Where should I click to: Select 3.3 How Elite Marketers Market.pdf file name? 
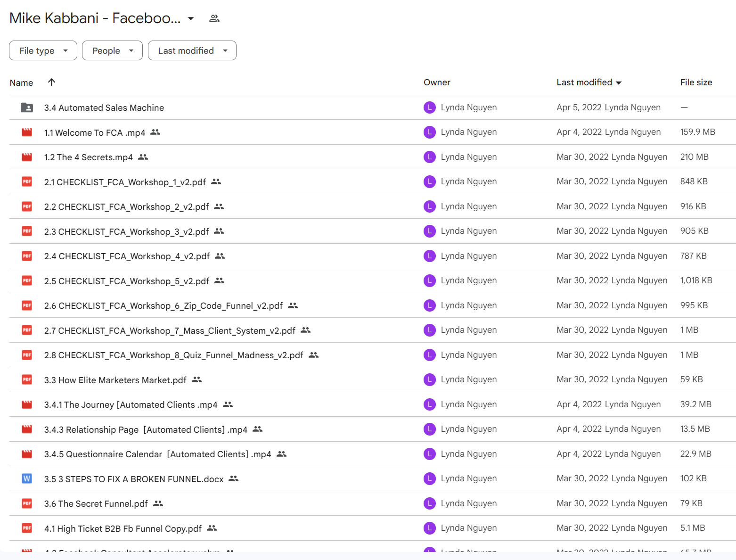click(115, 380)
